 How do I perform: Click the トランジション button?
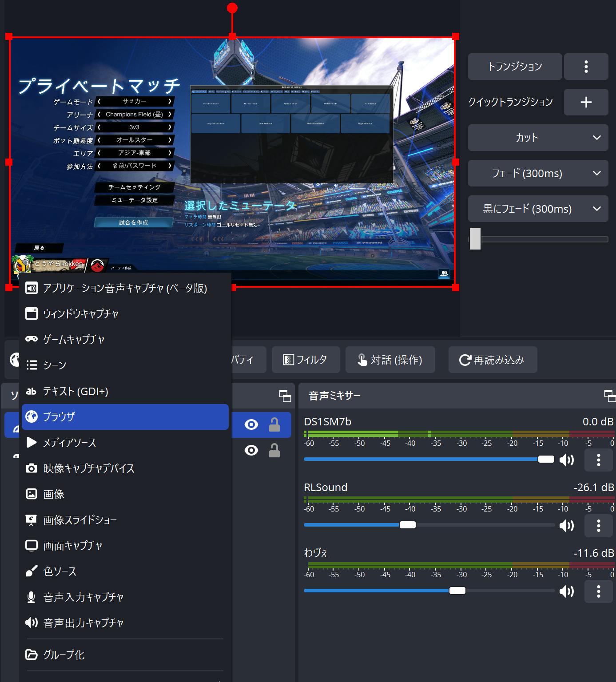tap(514, 67)
